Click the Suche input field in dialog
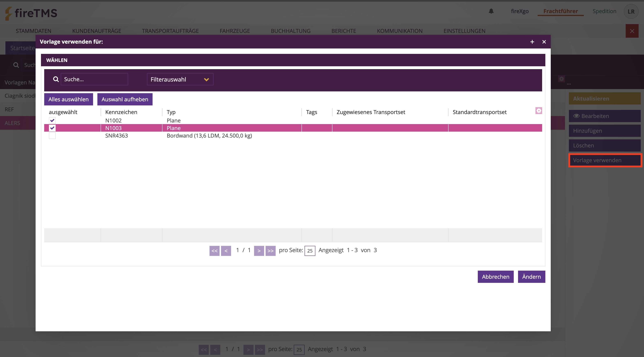 [94, 79]
